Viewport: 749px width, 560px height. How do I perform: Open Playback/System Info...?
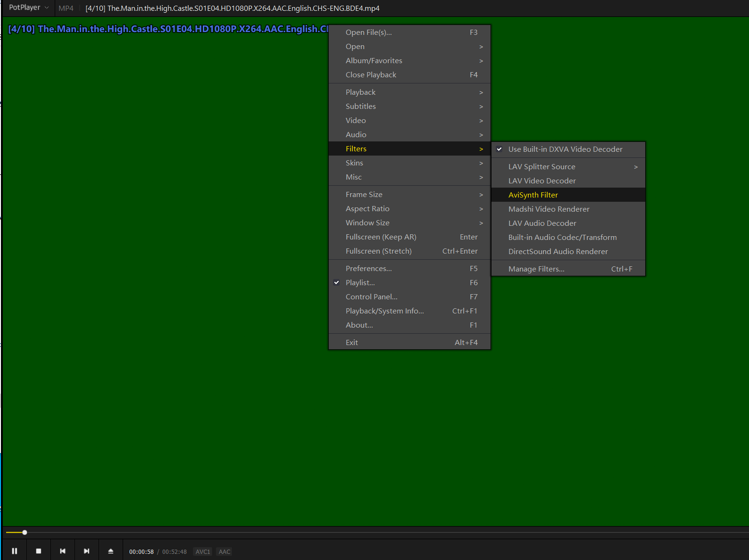[x=409, y=311]
